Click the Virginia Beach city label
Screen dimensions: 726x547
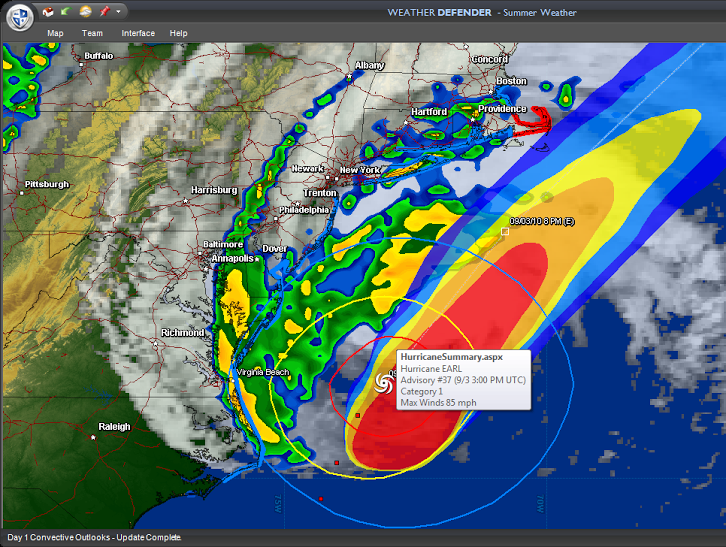pos(263,372)
